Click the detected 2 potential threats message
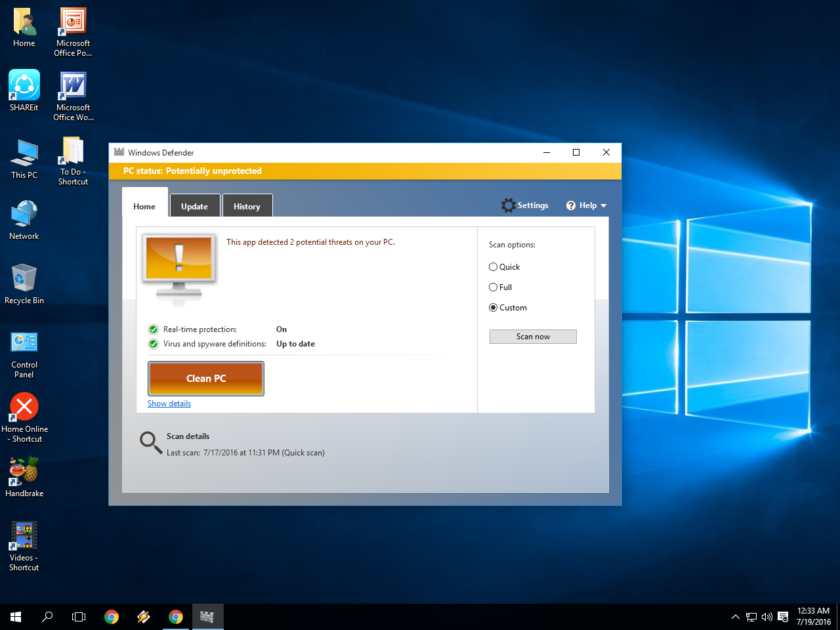 click(x=310, y=242)
